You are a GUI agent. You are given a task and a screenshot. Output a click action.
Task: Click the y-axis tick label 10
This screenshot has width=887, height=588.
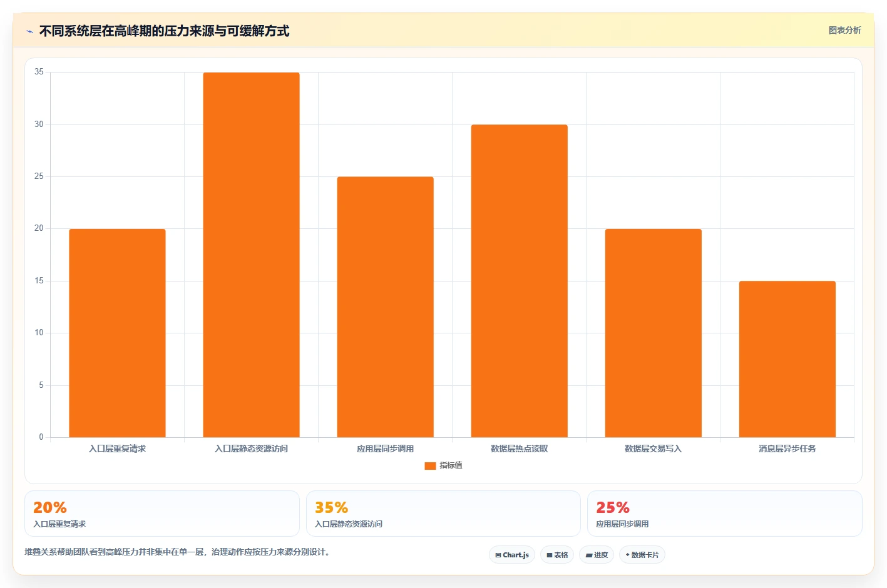pos(39,333)
